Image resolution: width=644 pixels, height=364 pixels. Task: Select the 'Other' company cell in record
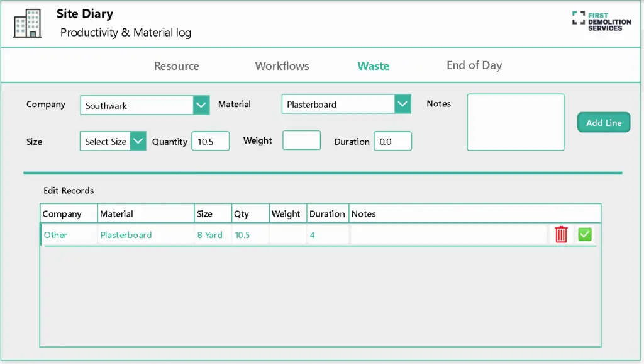(56, 235)
